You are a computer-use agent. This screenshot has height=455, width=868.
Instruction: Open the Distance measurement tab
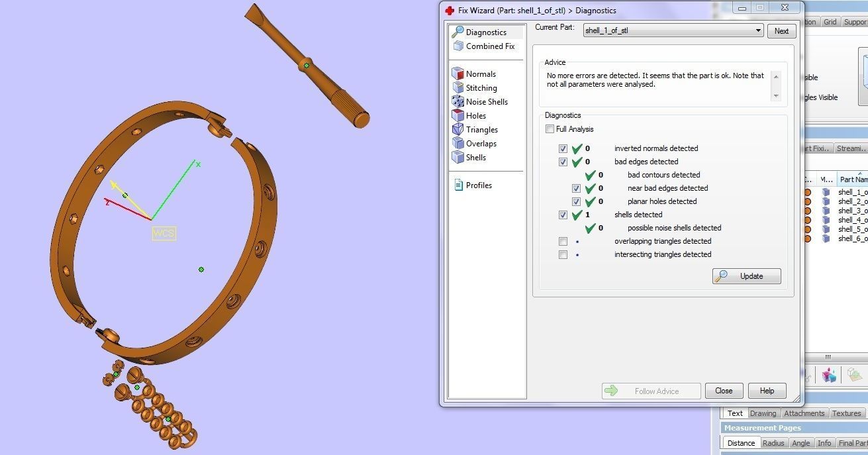741,443
